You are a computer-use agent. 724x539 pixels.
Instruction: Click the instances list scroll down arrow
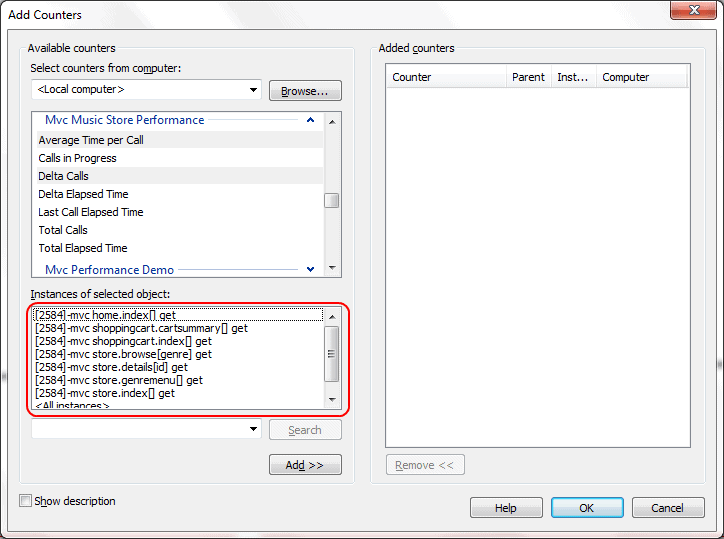(x=332, y=400)
